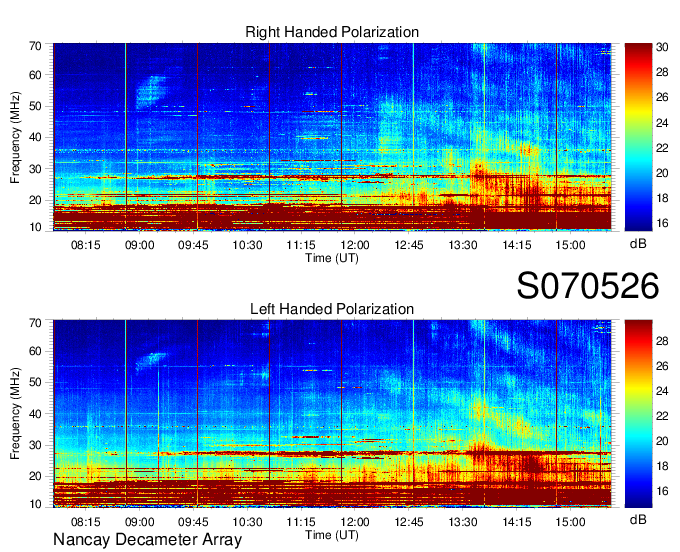Click the bottom plot's color bar

[x=638, y=414]
